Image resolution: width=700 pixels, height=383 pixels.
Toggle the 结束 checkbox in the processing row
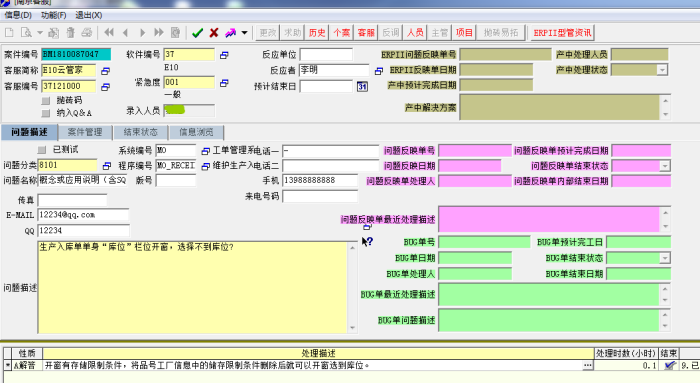pos(669,366)
